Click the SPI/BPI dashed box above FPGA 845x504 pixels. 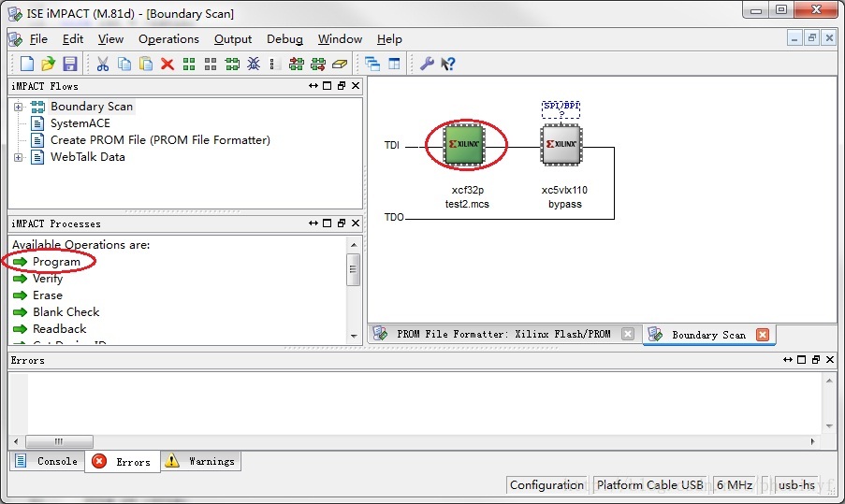click(561, 108)
